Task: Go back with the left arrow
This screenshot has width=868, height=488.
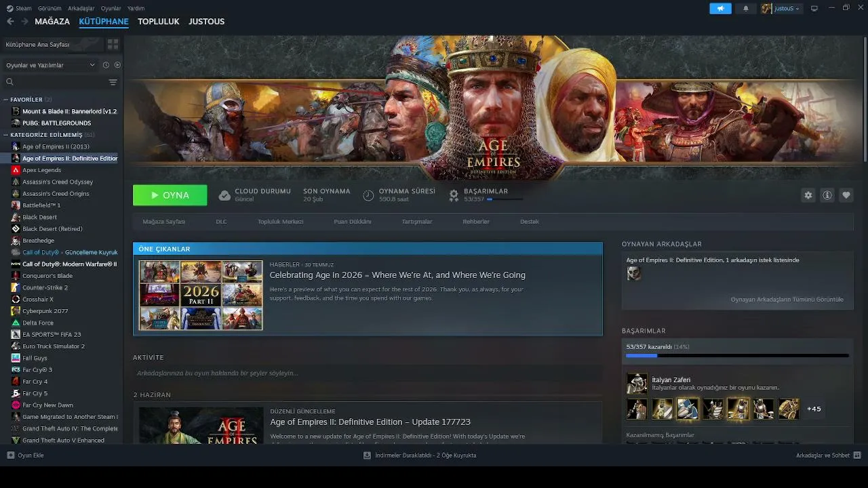Action: pos(10,22)
